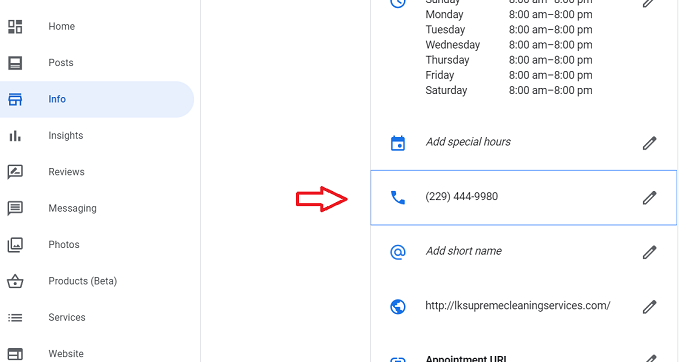Edit Appointment URL with pencil icon
The height and width of the screenshot is (362, 680).
[x=649, y=358]
